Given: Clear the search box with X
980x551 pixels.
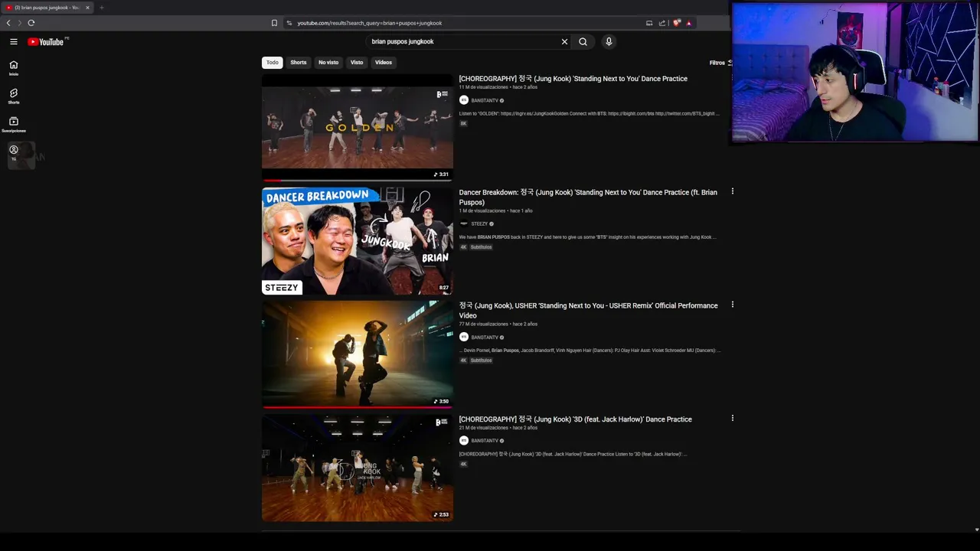Looking at the screenshot, I should point(565,42).
